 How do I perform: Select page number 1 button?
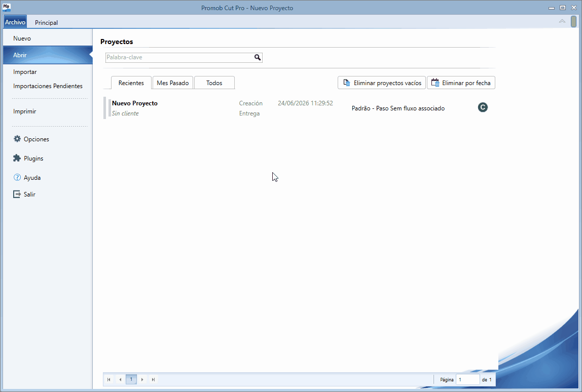click(131, 379)
